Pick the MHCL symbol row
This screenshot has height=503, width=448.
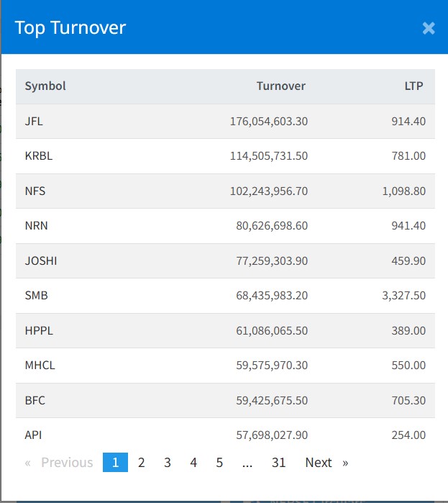[x=40, y=366]
